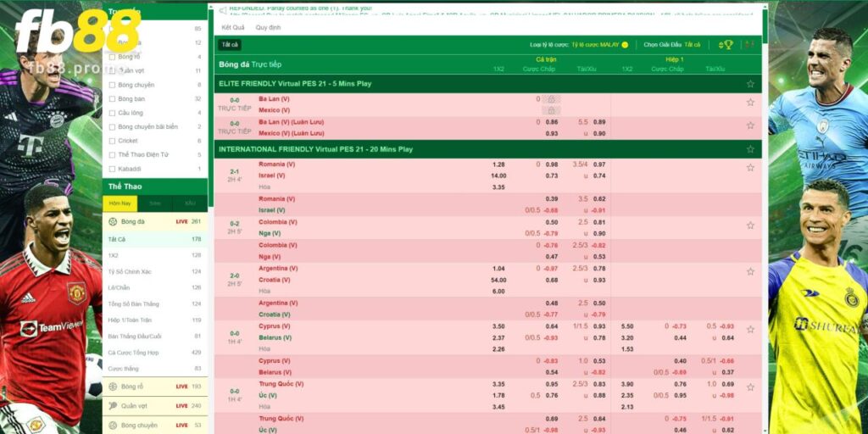The image size is (868, 434).
Task: Check the Cricket checkbox
Action: [112, 141]
